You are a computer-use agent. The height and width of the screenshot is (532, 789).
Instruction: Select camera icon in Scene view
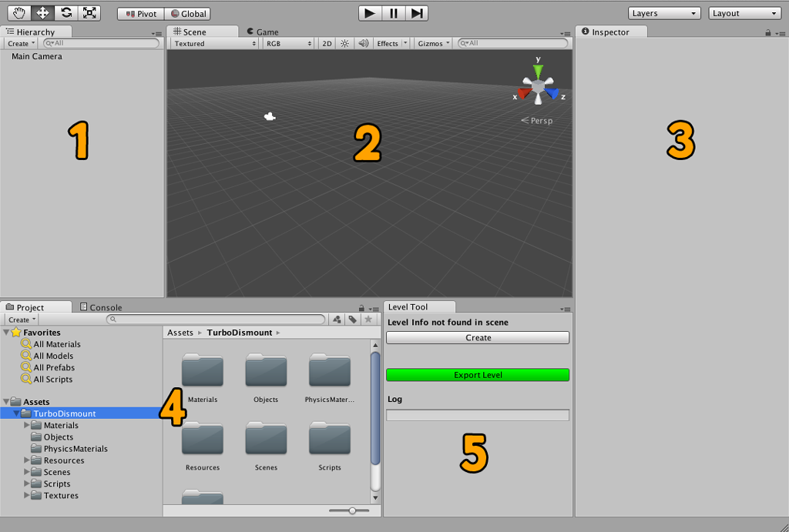(270, 117)
